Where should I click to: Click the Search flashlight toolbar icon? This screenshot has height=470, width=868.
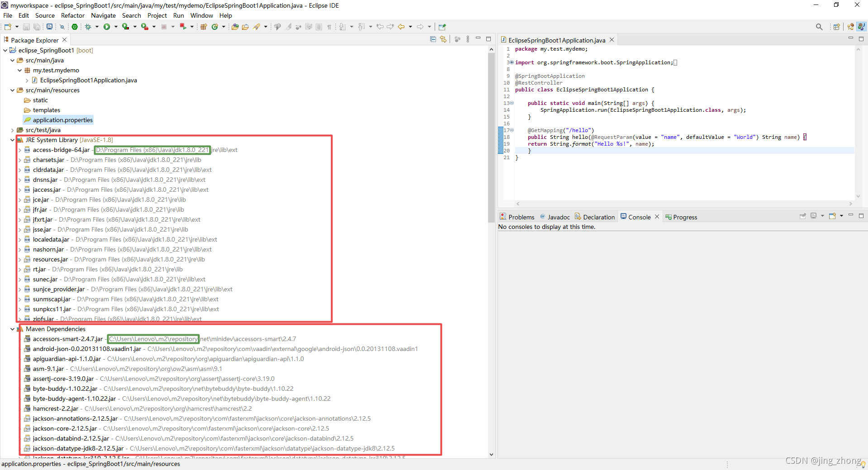tap(256, 27)
